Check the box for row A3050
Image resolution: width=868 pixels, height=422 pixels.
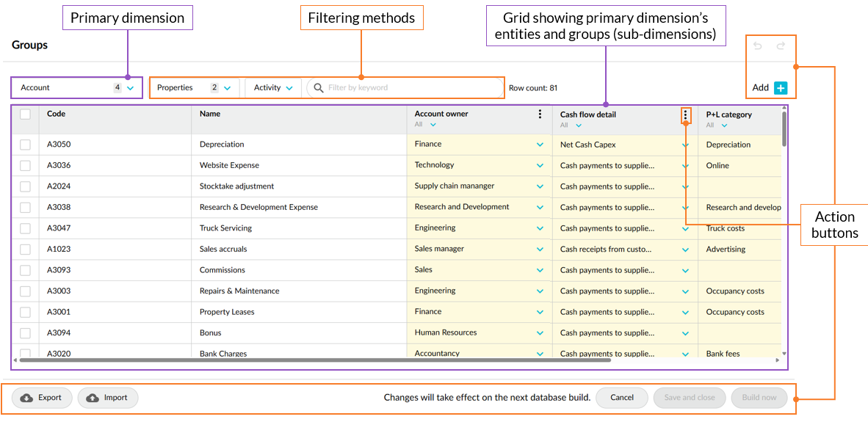[x=26, y=145]
